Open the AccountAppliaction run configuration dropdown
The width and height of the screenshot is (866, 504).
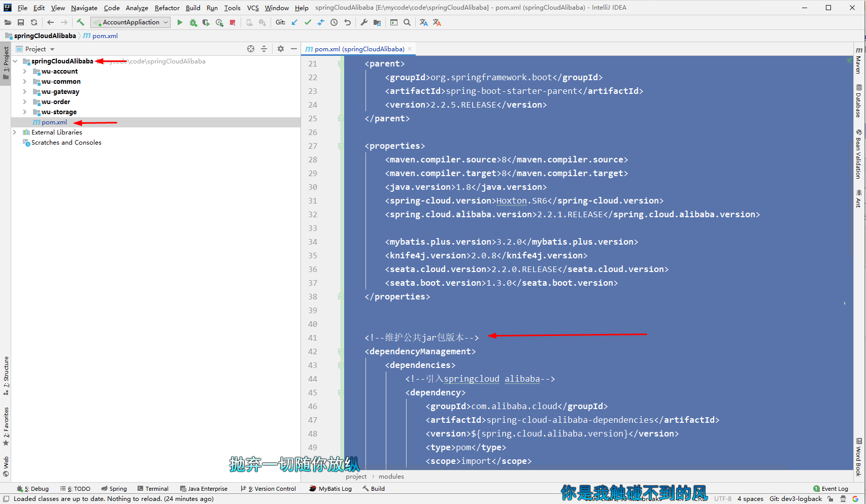[130, 22]
